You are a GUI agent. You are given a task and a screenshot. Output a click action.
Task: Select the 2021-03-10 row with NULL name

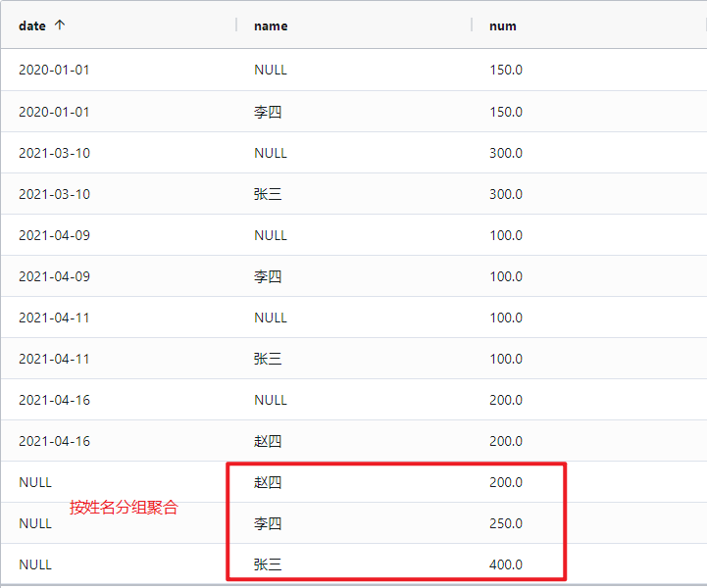coord(54,153)
